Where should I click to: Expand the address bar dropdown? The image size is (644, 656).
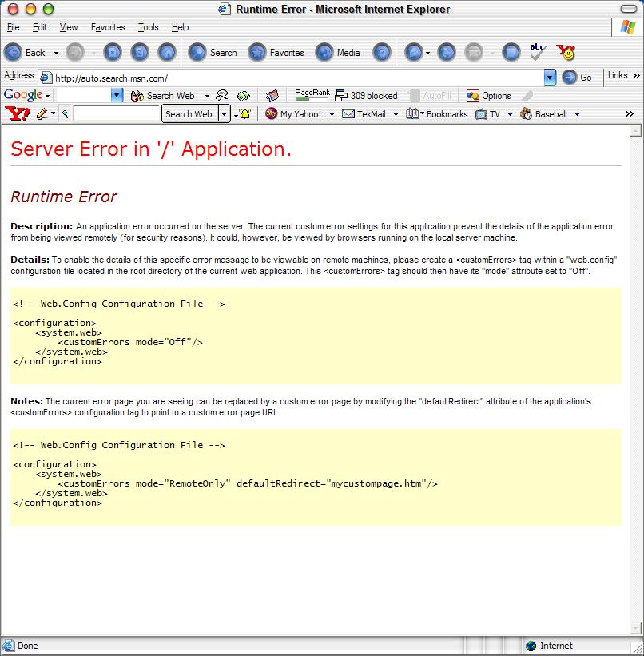tap(550, 78)
